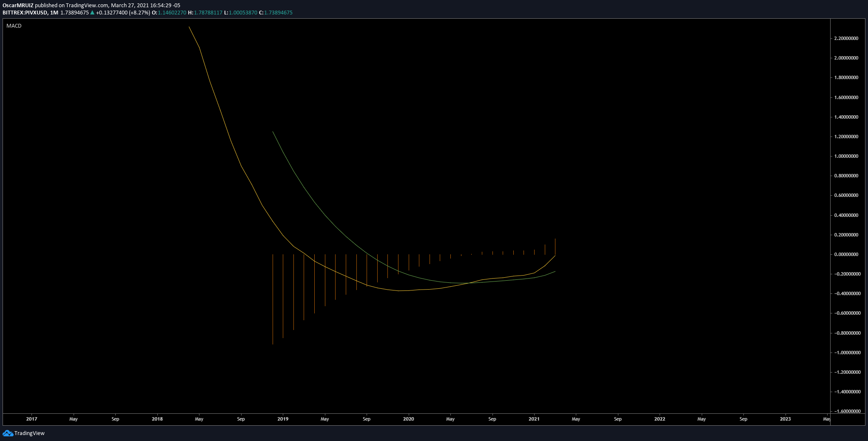Click the TradingView text beside the logo
Viewport: 868px width, 441px height.
29,433
